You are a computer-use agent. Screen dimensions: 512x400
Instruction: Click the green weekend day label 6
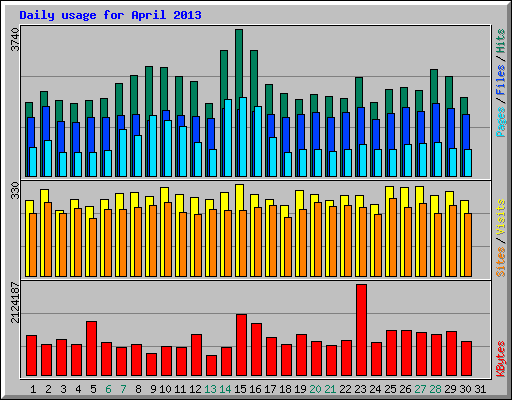[108, 389]
